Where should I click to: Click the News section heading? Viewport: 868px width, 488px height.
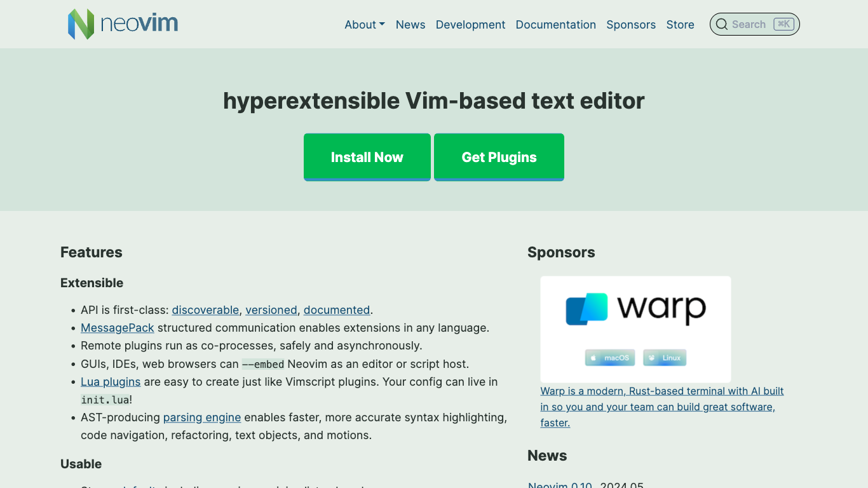pyautogui.click(x=547, y=456)
